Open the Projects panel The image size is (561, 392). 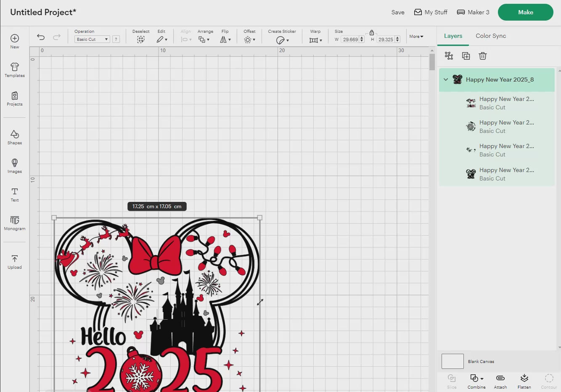15,98
